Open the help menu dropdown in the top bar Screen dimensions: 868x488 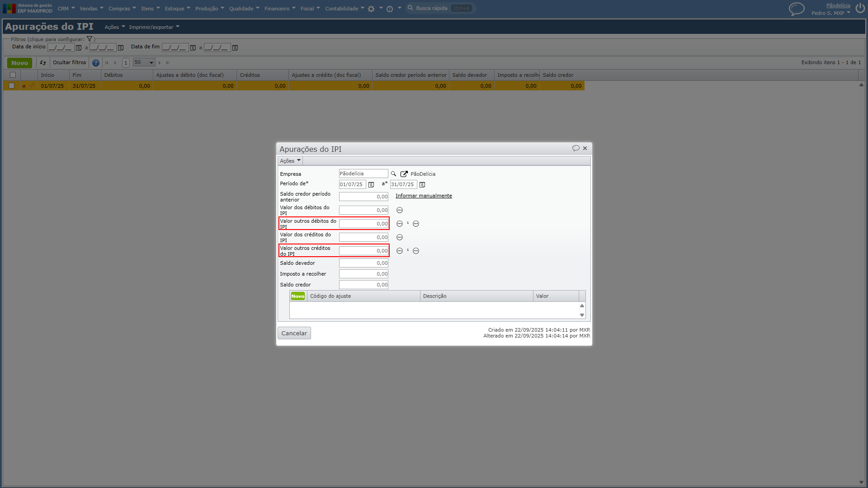(394, 9)
